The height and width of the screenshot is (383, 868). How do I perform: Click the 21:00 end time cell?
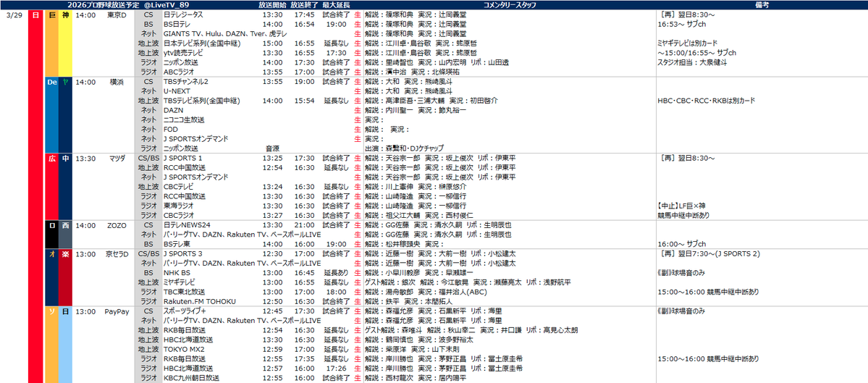coord(305,226)
